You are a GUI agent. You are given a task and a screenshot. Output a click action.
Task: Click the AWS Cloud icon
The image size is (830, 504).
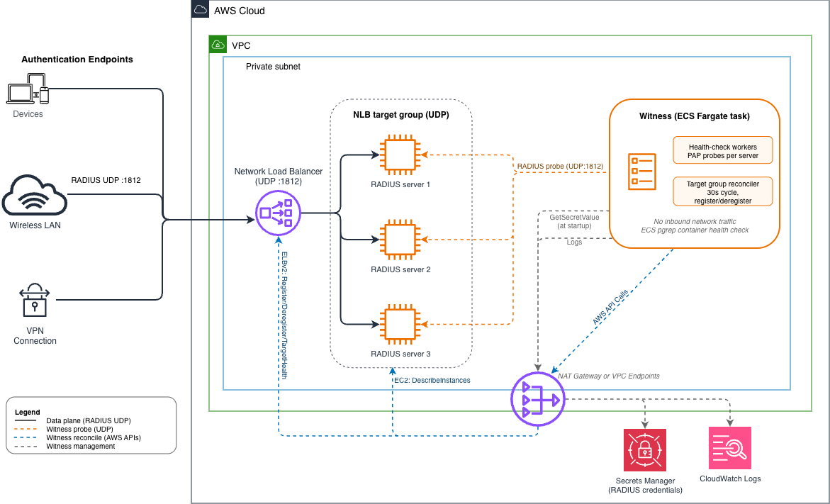200,9
